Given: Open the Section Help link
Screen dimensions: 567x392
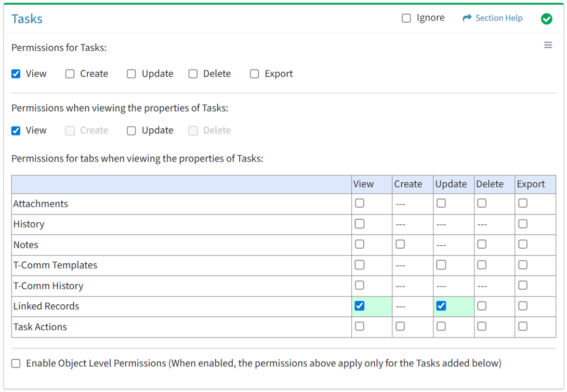Looking at the screenshot, I should (498, 18).
